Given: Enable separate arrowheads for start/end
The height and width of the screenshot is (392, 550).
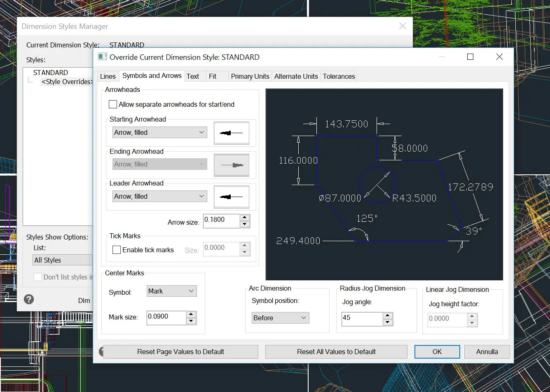Looking at the screenshot, I should 113,104.
